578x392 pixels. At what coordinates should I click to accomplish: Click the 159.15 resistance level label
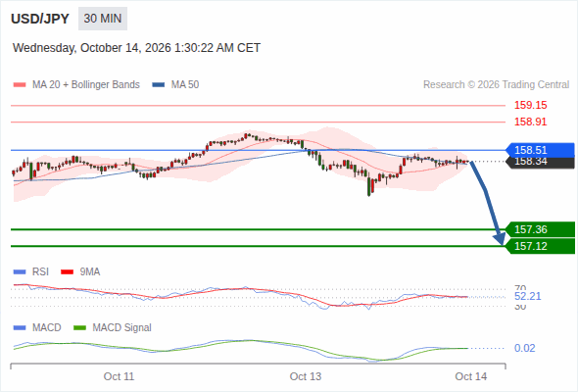point(530,105)
